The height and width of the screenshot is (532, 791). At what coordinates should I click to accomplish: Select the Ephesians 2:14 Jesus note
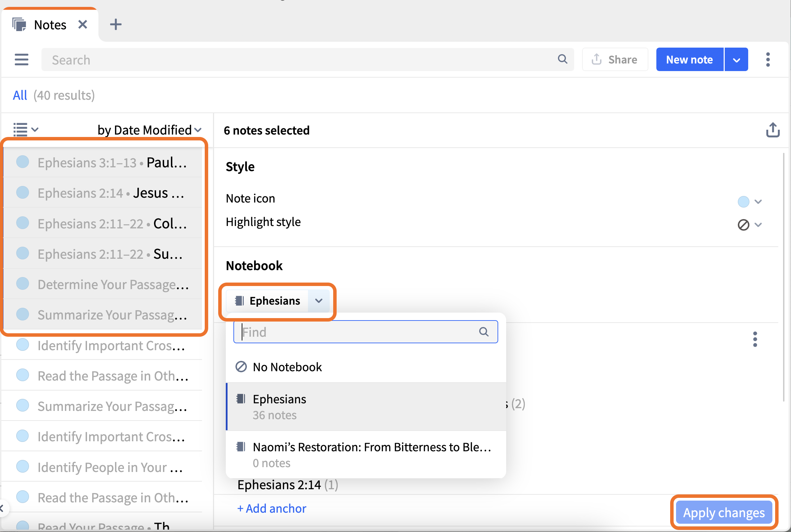[x=103, y=193]
